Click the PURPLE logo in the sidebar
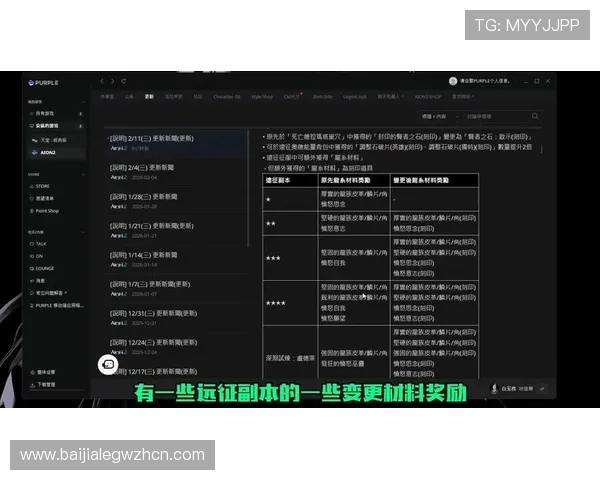This screenshot has height=480, width=600. point(43,83)
